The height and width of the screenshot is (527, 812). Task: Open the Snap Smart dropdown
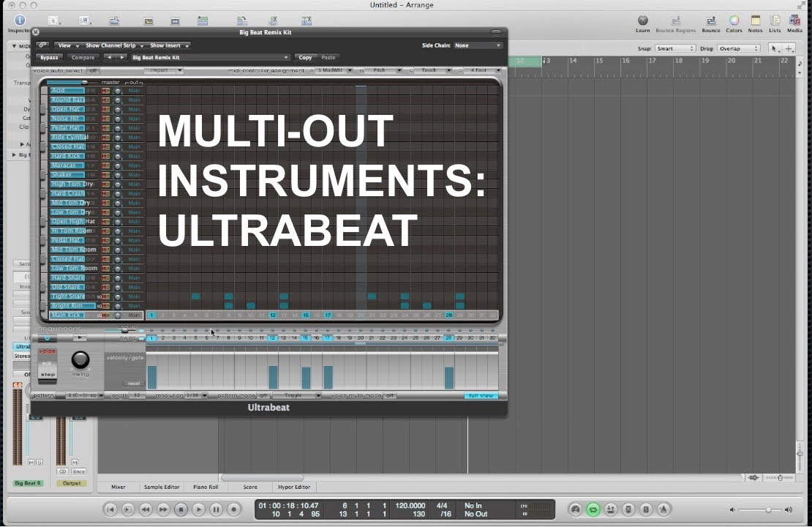point(674,48)
